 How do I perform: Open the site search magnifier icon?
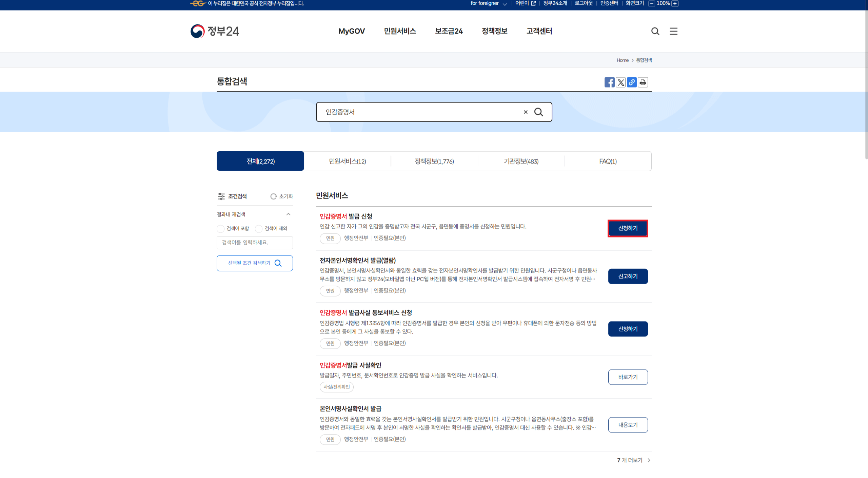[655, 31]
